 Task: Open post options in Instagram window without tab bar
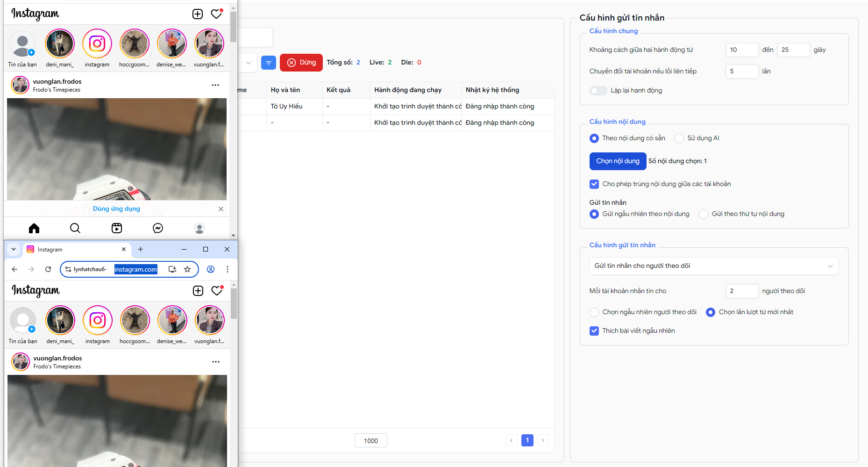(215, 85)
